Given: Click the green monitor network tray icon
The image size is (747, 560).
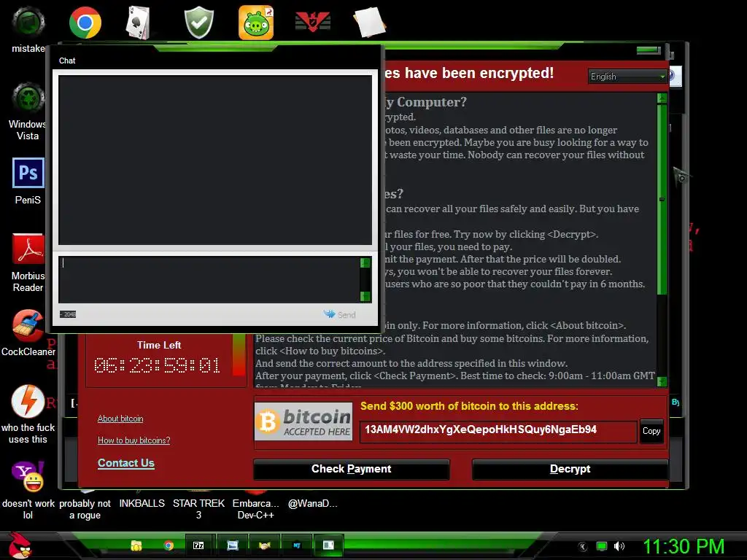Looking at the screenshot, I should pyautogui.click(x=602, y=546).
